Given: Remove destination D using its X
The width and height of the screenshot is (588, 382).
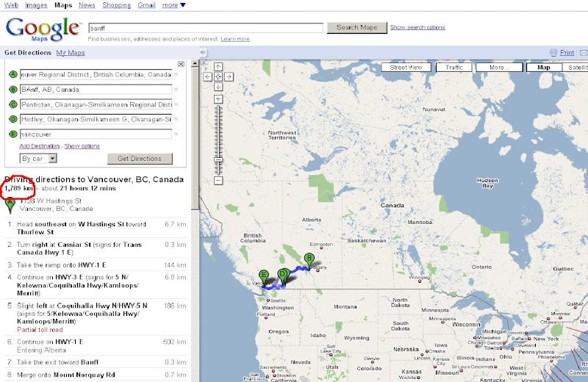Looking at the screenshot, I should click(x=176, y=119).
